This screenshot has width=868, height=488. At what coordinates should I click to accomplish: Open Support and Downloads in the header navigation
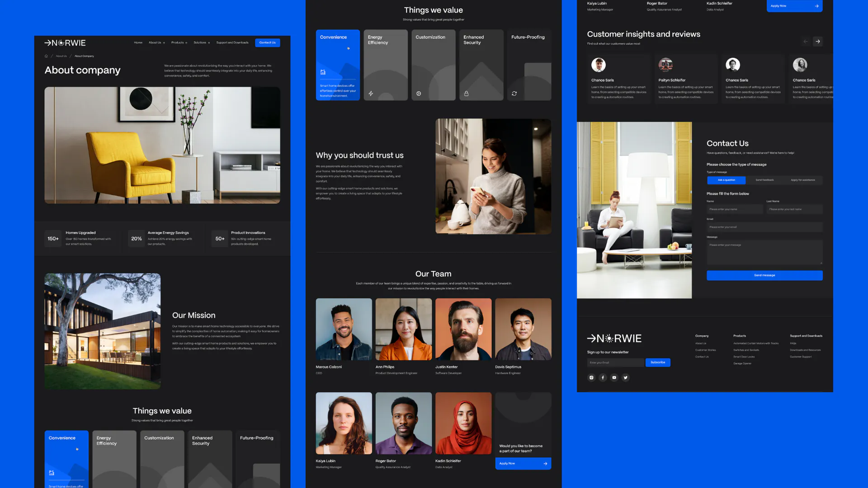tap(232, 43)
